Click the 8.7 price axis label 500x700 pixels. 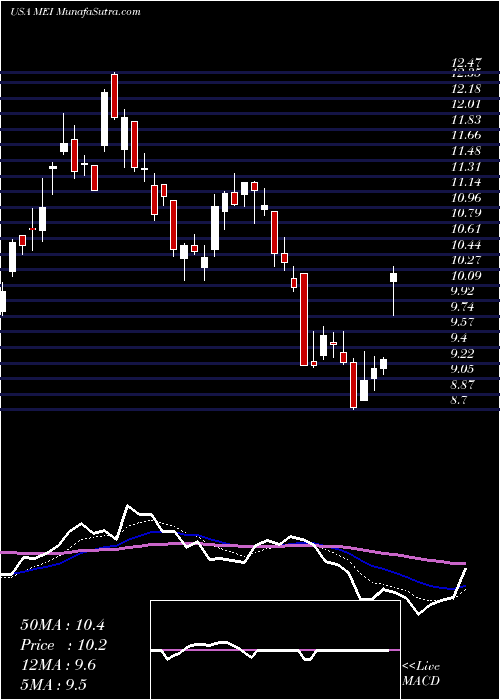[459, 400]
